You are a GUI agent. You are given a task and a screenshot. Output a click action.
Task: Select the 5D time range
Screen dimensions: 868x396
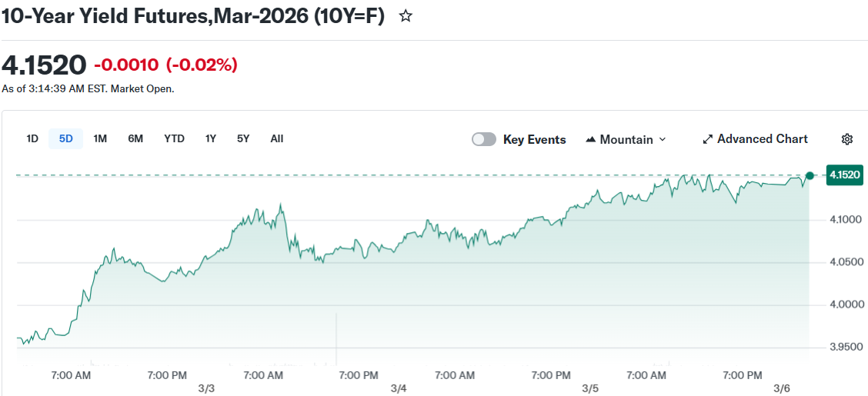coord(66,138)
